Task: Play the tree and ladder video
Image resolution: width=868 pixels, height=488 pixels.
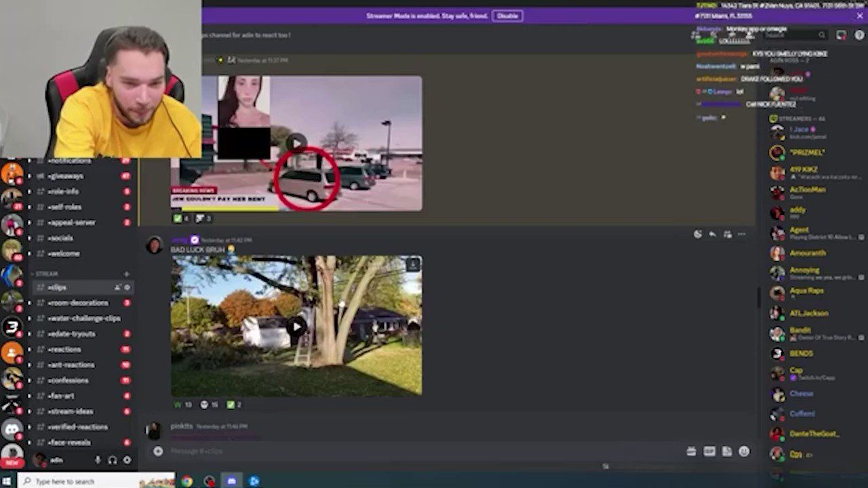Action: click(x=296, y=327)
